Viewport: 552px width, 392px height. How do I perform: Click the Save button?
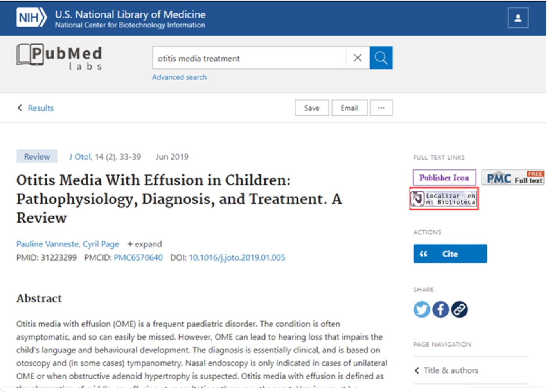coord(311,108)
